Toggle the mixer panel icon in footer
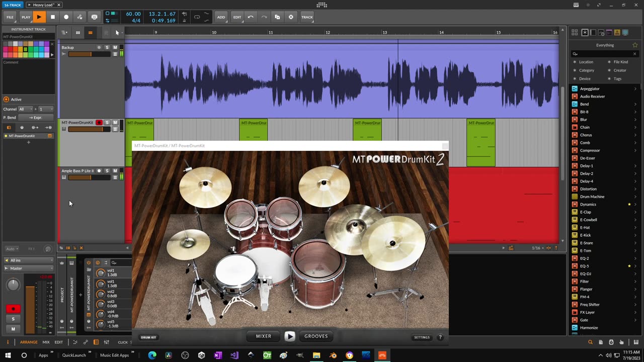This screenshot has height=362, width=644. (106, 342)
